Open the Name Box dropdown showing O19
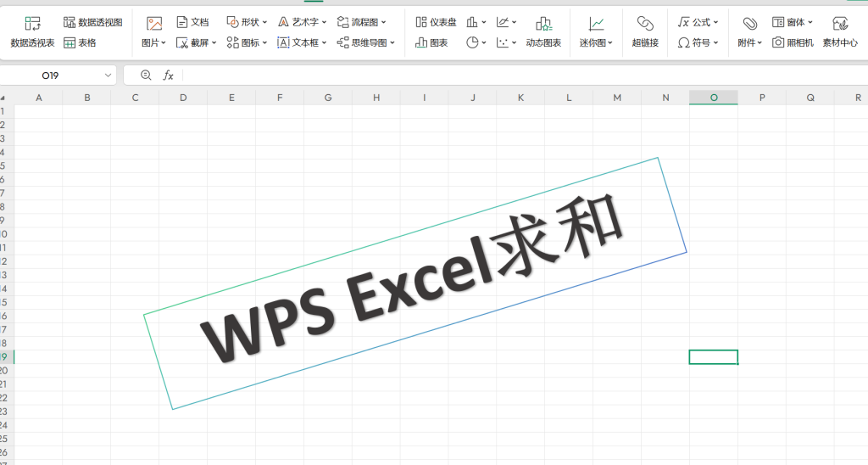 tap(108, 76)
